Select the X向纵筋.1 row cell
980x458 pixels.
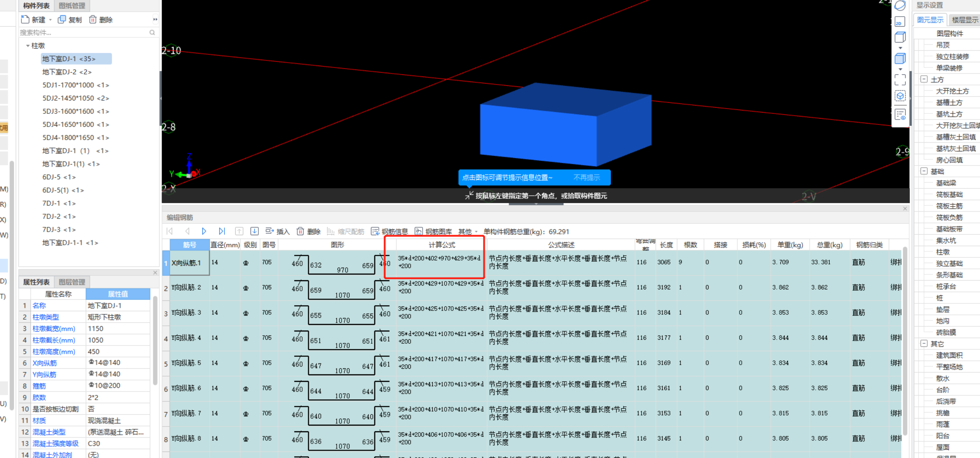point(190,263)
